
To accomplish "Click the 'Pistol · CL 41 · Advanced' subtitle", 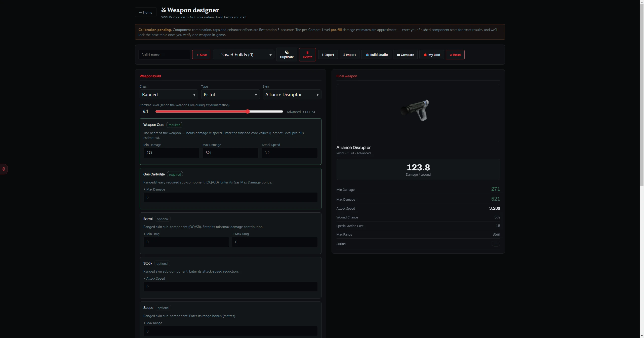I will pos(353,153).
